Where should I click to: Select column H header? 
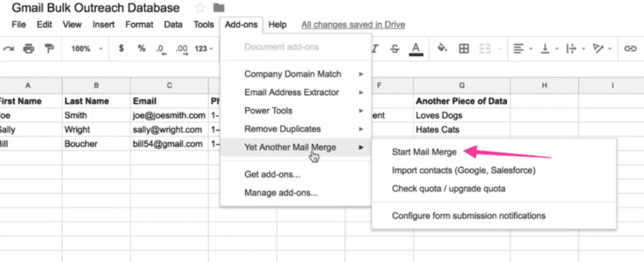pos(544,86)
